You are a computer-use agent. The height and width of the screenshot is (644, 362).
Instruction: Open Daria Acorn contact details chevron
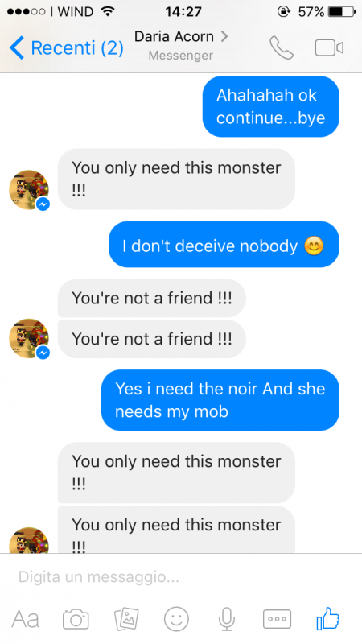(x=224, y=36)
